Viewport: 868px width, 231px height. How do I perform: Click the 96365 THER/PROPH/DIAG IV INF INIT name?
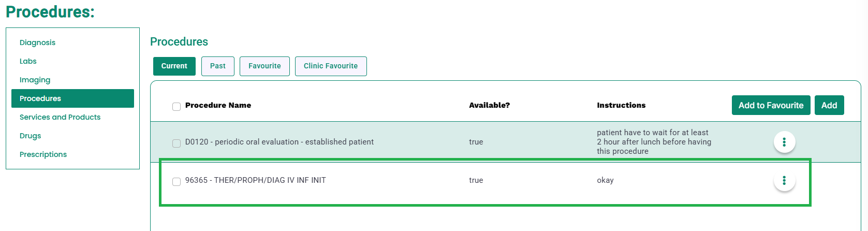tap(256, 180)
